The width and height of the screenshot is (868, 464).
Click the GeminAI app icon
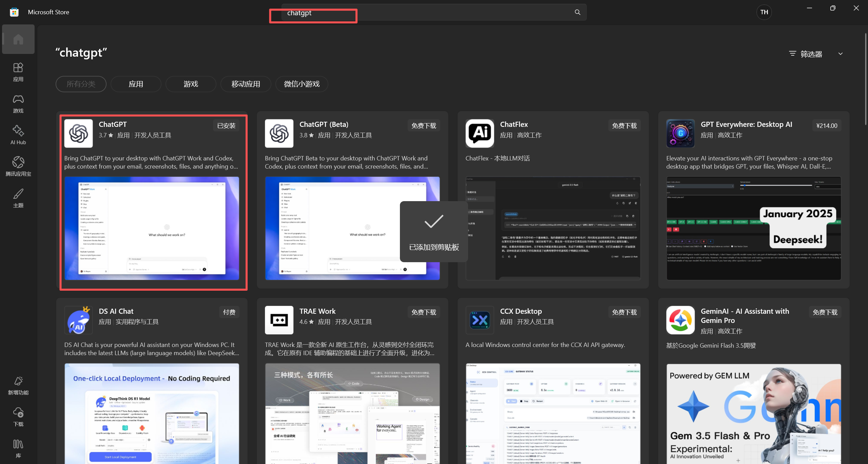[x=680, y=320]
